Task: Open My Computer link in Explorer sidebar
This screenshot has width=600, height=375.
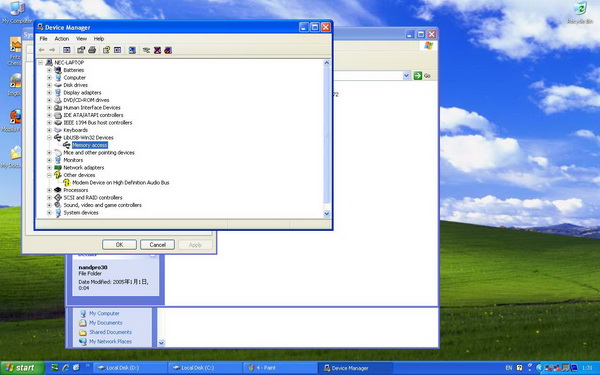Action: pyautogui.click(x=104, y=313)
